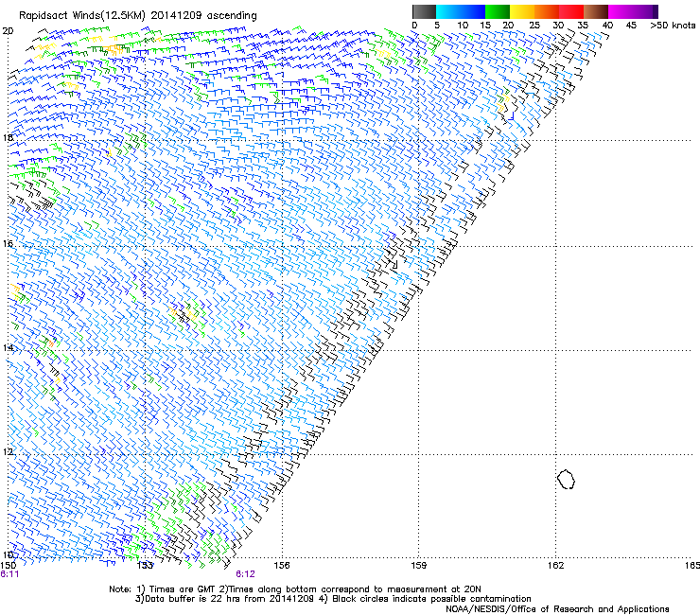
Task: Click the note line starting 'Note: 1) Times are GMT'
Action: click(x=295, y=589)
